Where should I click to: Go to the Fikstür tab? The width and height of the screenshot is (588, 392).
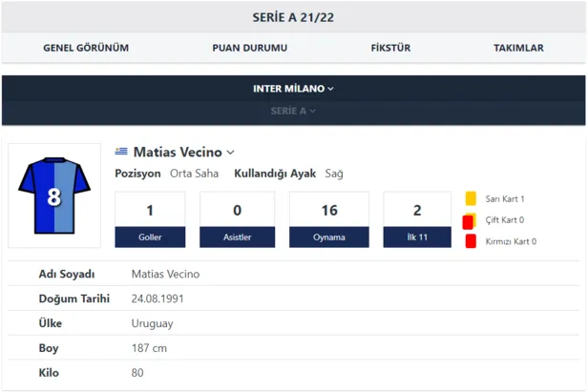391,48
